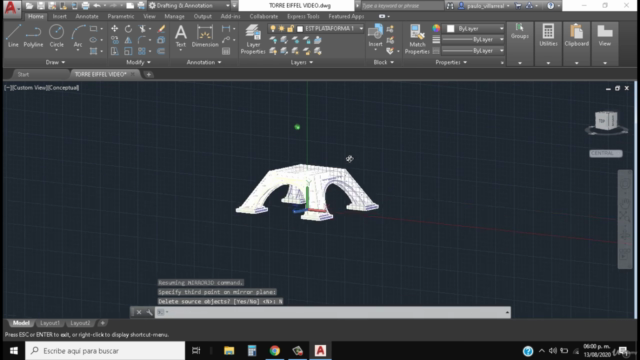This screenshot has height=360, width=640.
Task: Select the Circle tool
Action: 56,36
